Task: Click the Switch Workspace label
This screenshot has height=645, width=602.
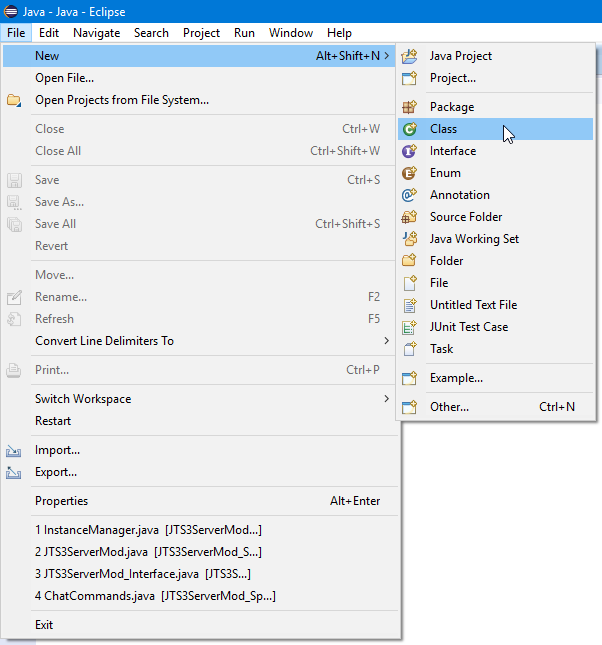Action: tap(83, 399)
